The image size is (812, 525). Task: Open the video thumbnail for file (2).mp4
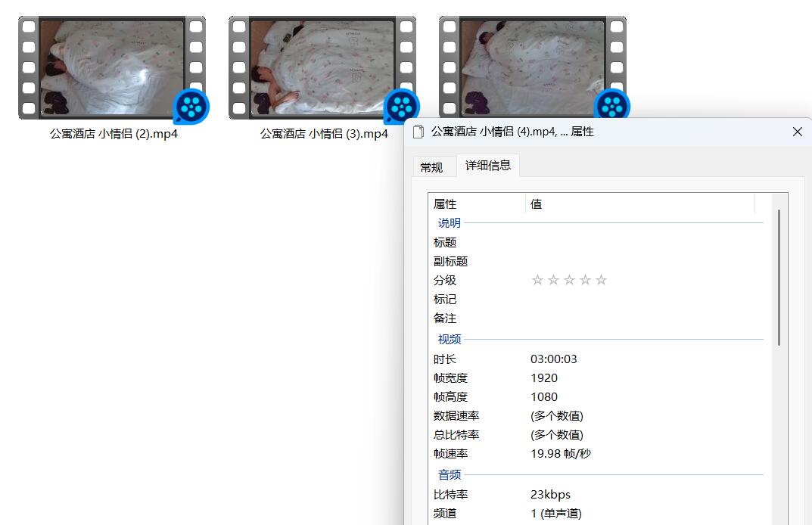111,67
